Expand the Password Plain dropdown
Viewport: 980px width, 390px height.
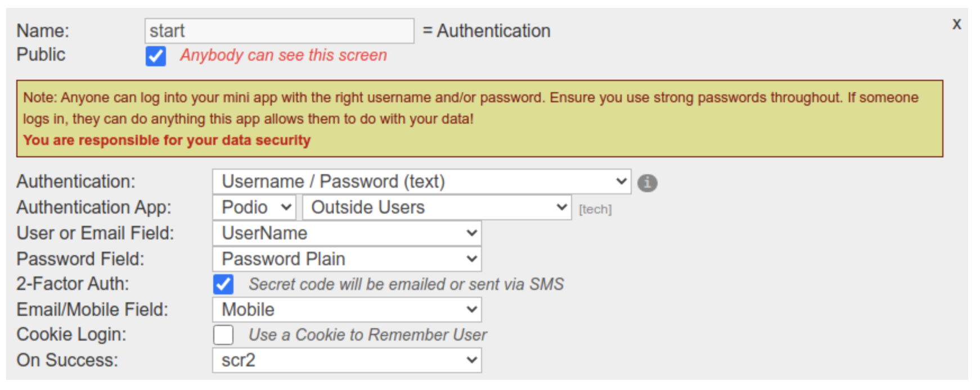tap(347, 259)
